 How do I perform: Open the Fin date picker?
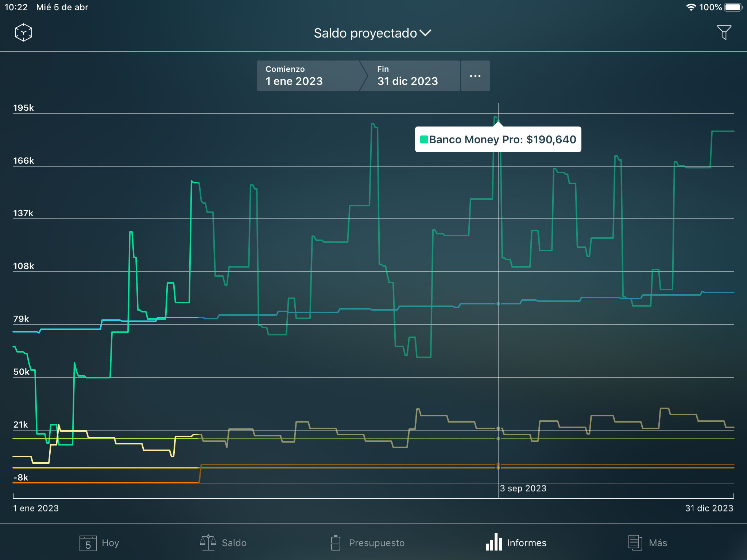[x=407, y=76]
